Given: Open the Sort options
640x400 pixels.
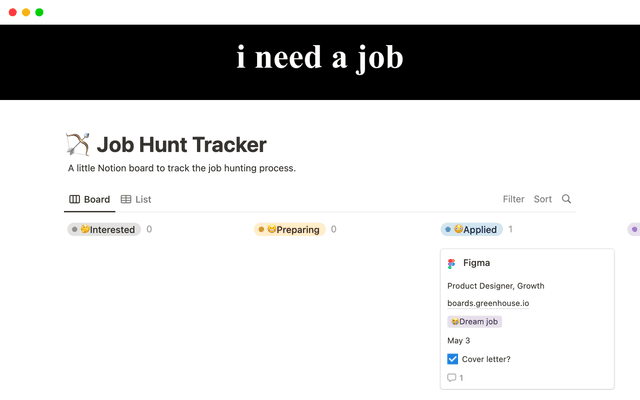Looking at the screenshot, I should pyautogui.click(x=543, y=199).
